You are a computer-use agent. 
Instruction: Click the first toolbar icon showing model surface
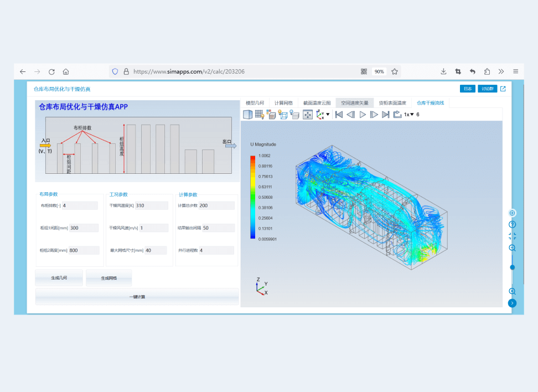248,115
